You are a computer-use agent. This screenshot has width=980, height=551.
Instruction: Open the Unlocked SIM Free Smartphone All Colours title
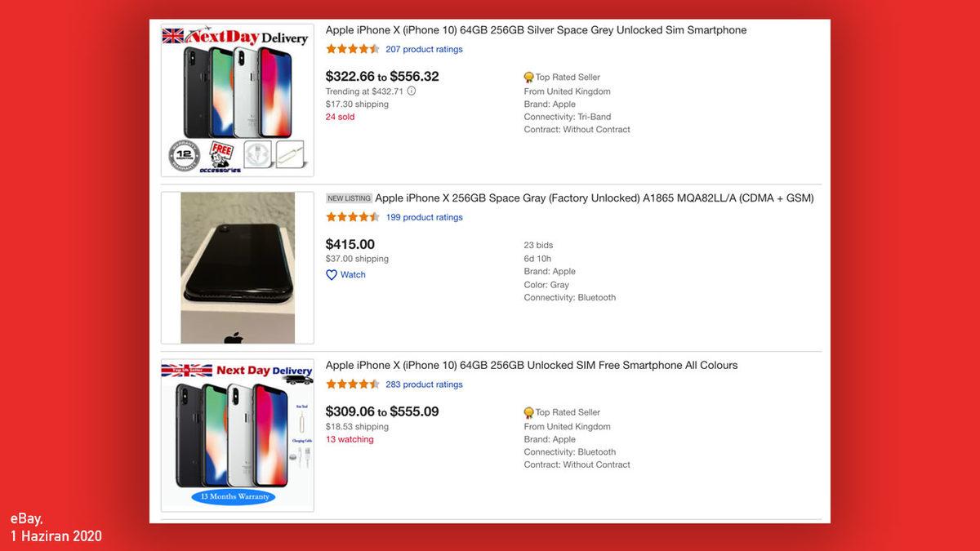(532, 366)
